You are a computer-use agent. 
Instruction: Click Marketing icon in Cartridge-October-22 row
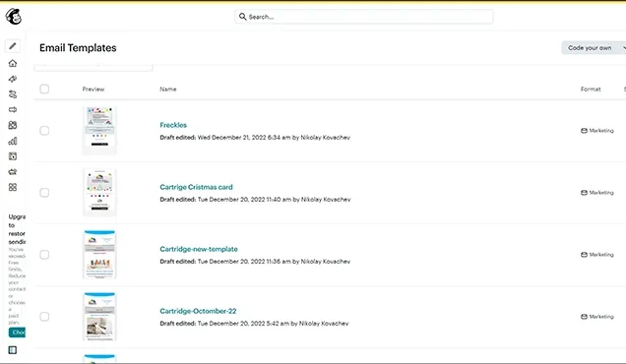point(584,317)
